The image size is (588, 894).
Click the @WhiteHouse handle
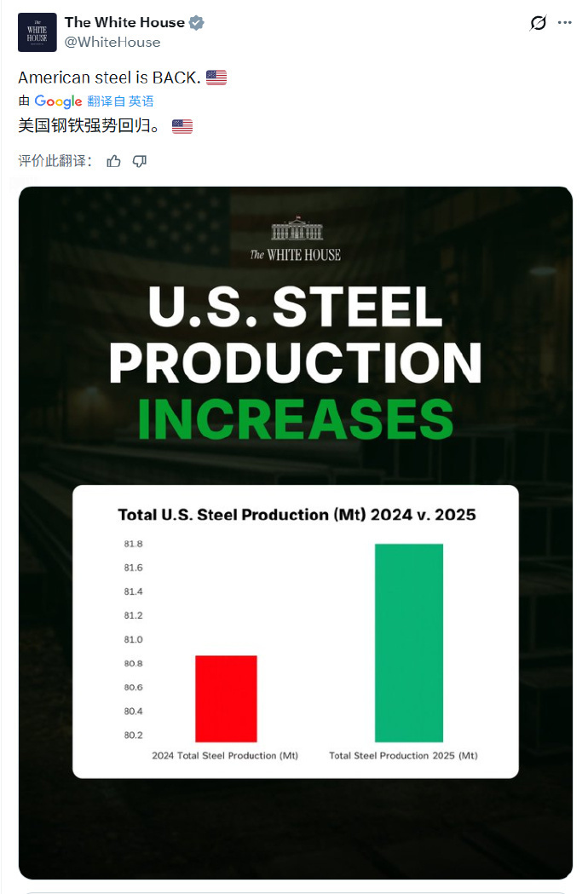point(112,42)
